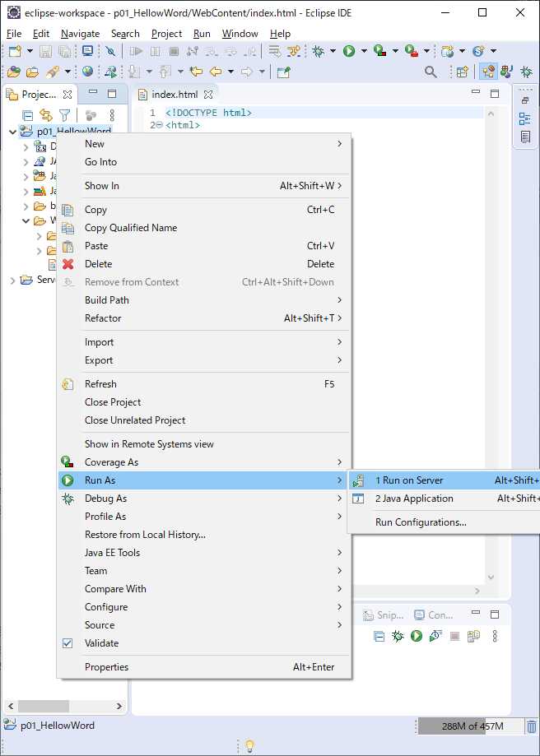Open the Project Explorer view menu dots
The image size is (540, 756).
point(112,115)
